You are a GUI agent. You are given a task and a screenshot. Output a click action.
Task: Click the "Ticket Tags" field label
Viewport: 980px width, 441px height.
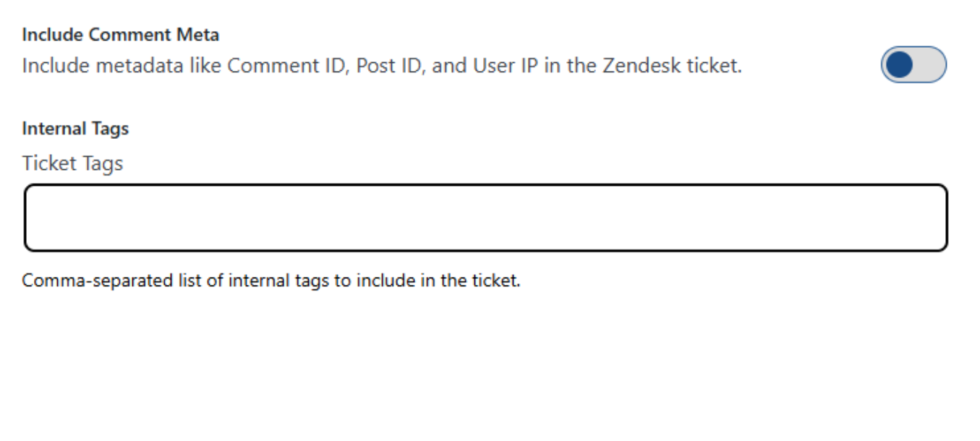[x=72, y=163]
